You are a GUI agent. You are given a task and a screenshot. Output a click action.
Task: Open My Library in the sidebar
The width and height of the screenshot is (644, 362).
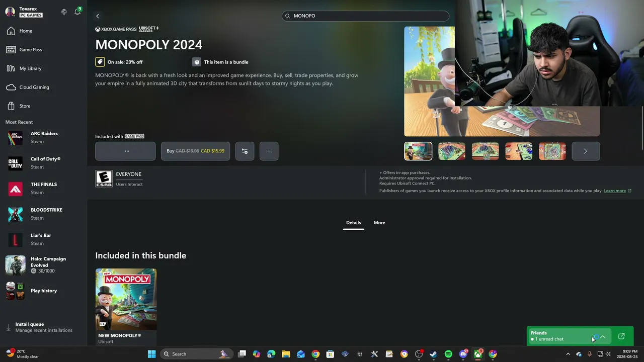click(x=43, y=68)
